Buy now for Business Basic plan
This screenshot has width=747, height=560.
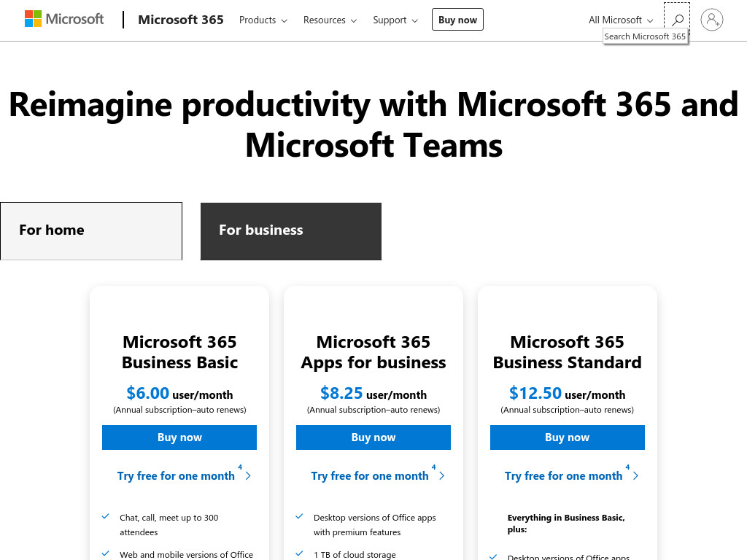point(179,437)
